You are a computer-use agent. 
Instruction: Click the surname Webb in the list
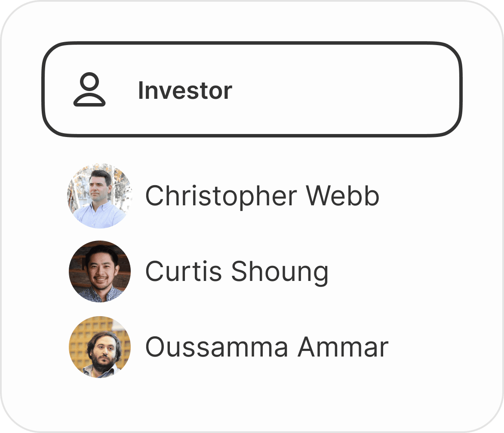click(342, 196)
